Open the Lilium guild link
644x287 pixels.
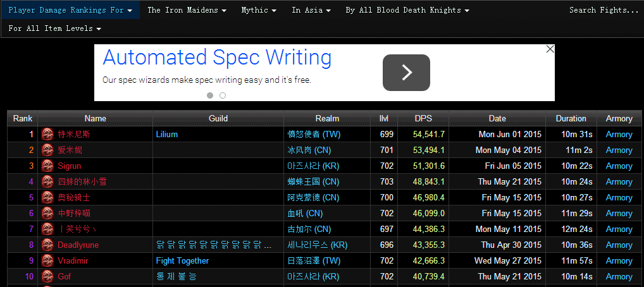click(x=167, y=134)
